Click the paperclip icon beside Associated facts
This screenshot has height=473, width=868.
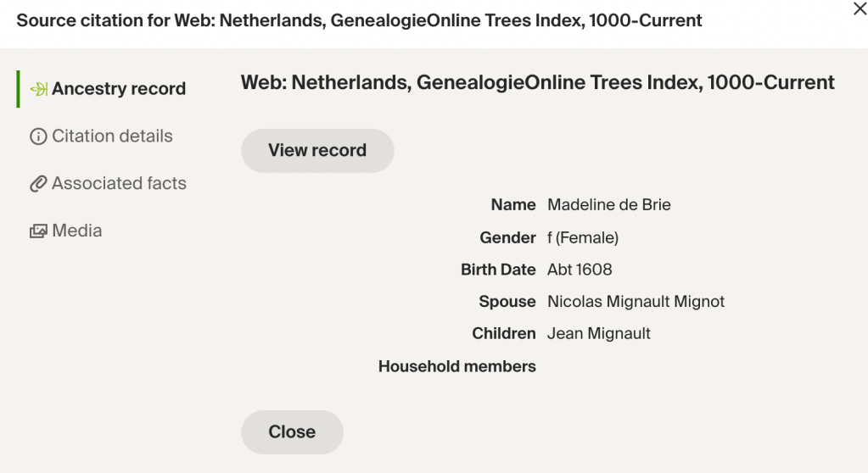tap(38, 184)
